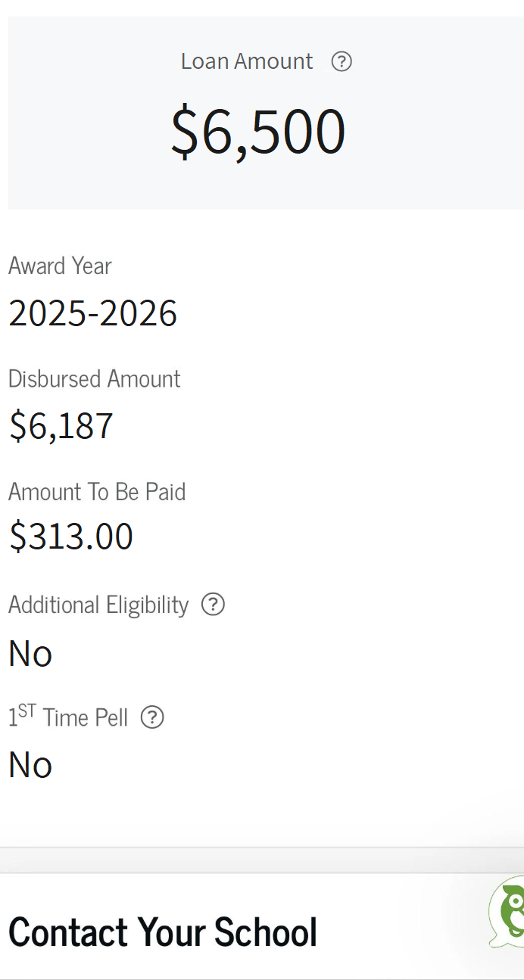Select the $6,187 disbursed value

pyautogui.click(x=61, y=426)
